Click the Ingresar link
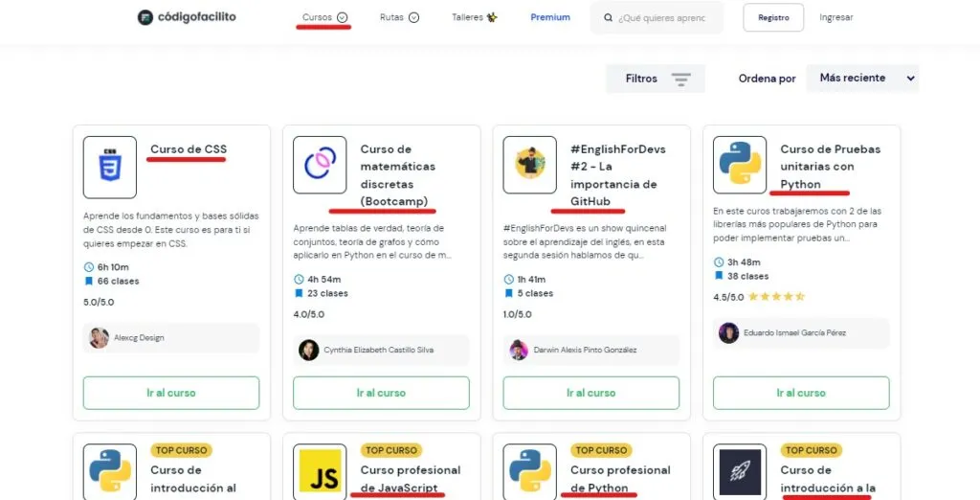The width and height of the screenshot is (980, 500). 836,17
